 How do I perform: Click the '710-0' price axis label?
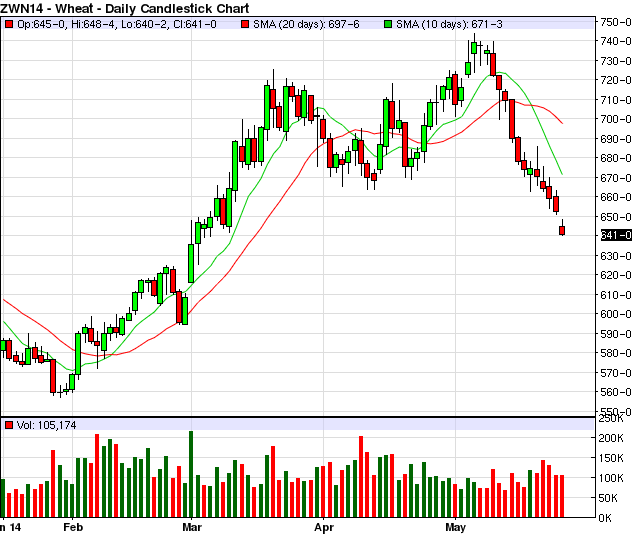coord(616,100)
